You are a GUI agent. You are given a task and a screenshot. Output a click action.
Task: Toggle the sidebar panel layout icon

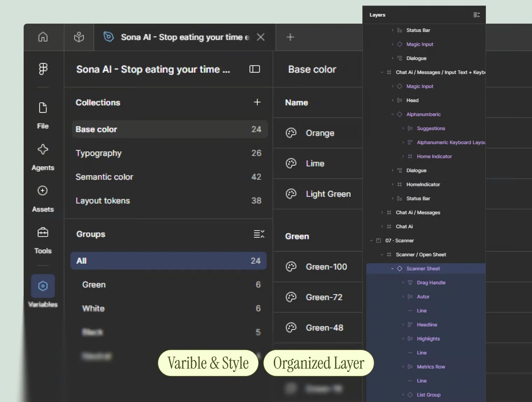click(x=254, y=69)
